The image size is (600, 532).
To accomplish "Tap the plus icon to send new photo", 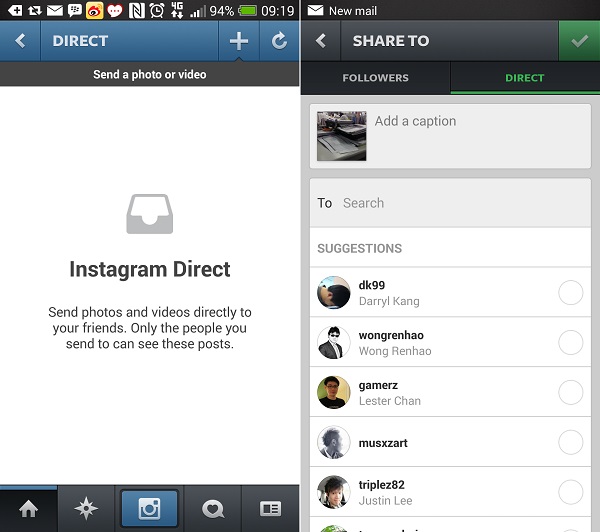I will click(239, 41).
